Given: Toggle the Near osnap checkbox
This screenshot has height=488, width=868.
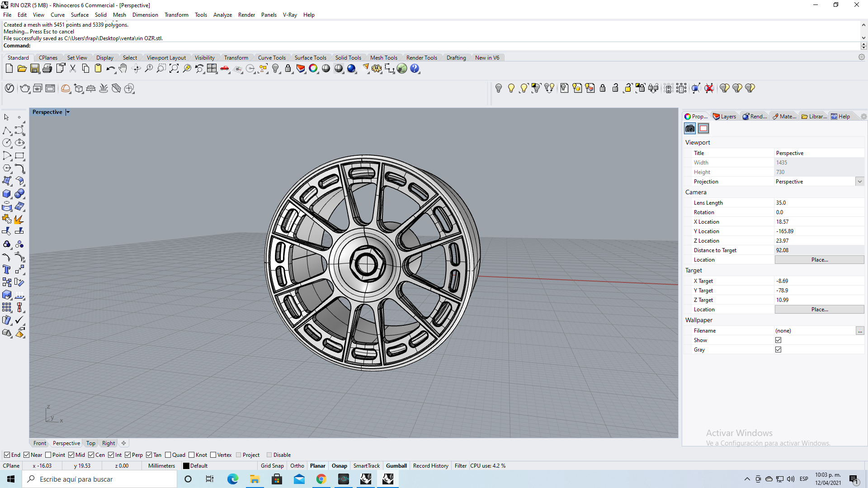Looking at the screenshot, I should coord(27,455).
